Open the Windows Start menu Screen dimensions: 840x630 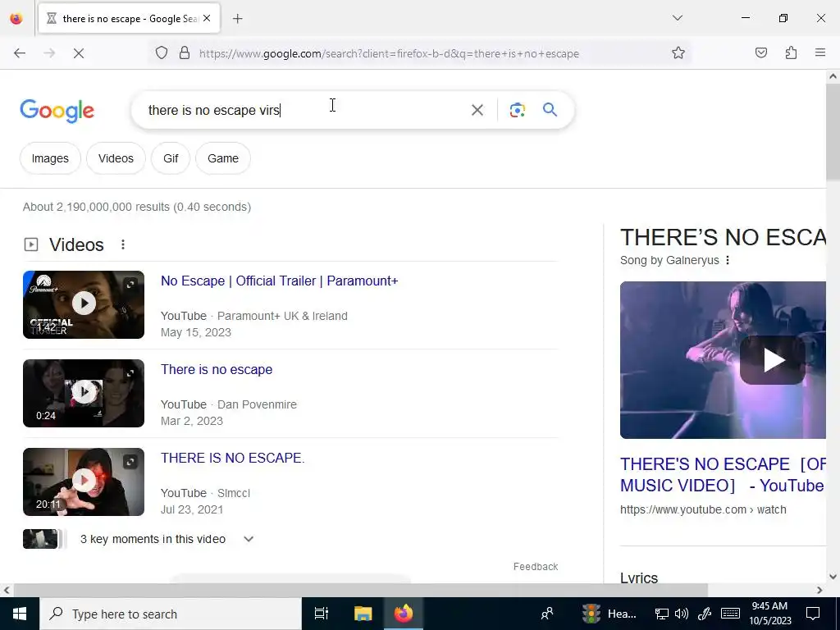pos(20,614)
